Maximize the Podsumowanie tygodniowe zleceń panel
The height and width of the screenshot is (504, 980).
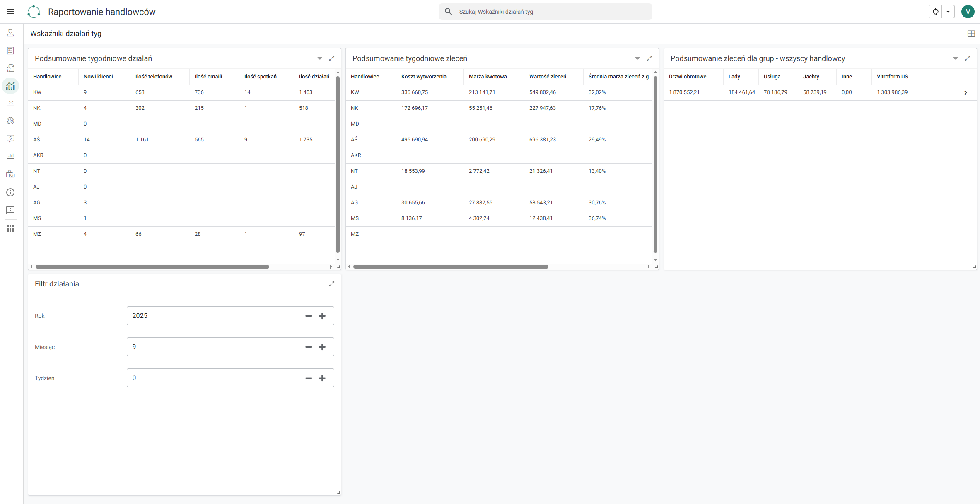point(649,58)
